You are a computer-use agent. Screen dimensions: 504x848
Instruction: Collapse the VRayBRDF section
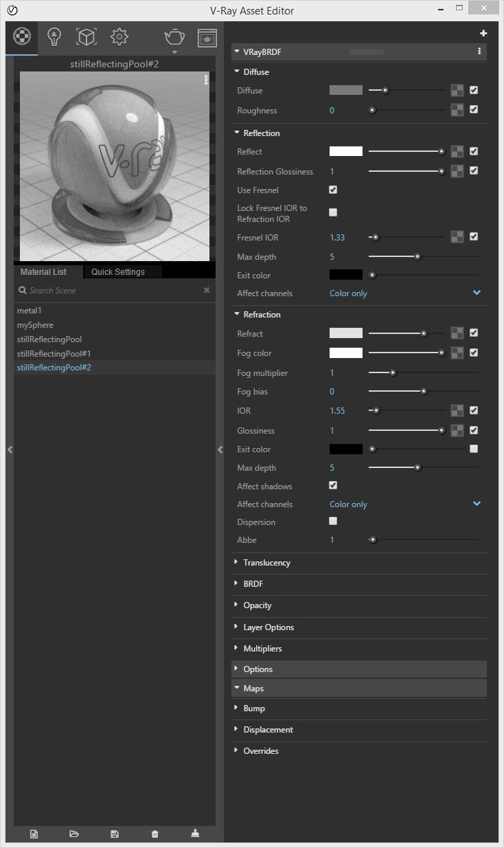point(237,52)
